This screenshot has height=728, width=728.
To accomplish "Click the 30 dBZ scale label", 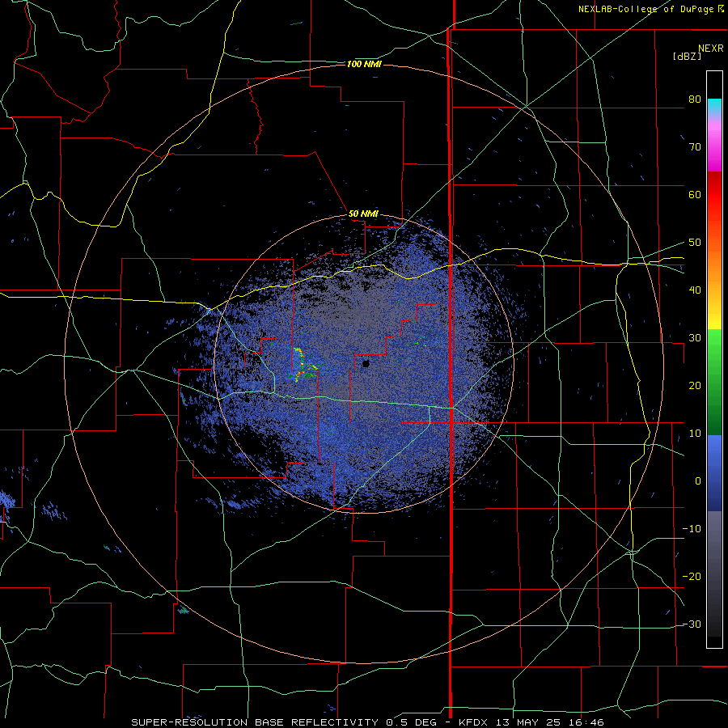I will [695, 338].
